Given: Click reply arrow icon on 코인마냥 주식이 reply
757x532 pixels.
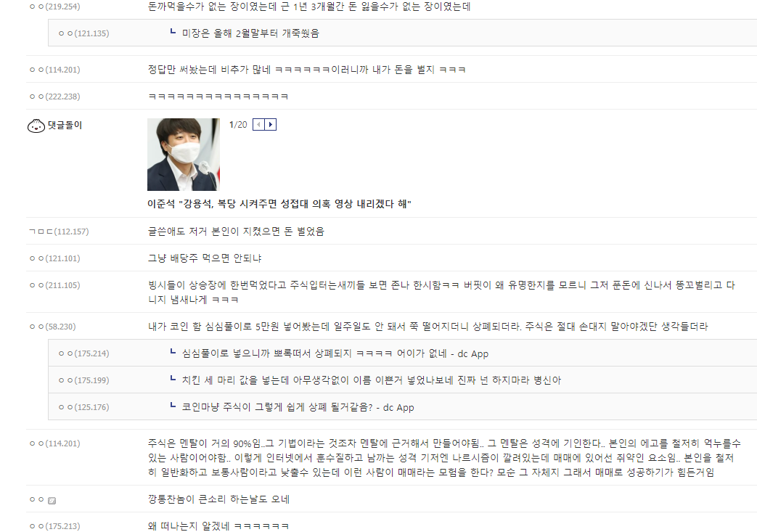Looking at the screenshot, I should coord(173,406).
